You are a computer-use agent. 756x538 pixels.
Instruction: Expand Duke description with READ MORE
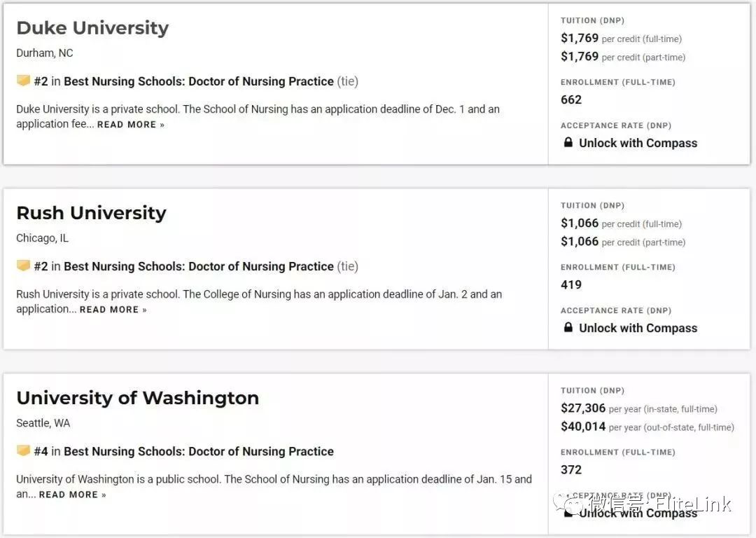coord(131,125)
